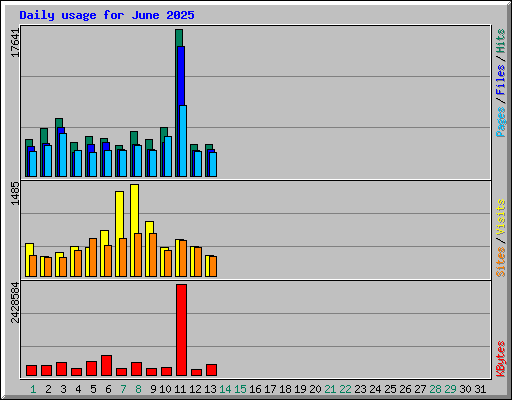
Task: Click day 14 on the x-axis
Action: click(x=225, y=389)
